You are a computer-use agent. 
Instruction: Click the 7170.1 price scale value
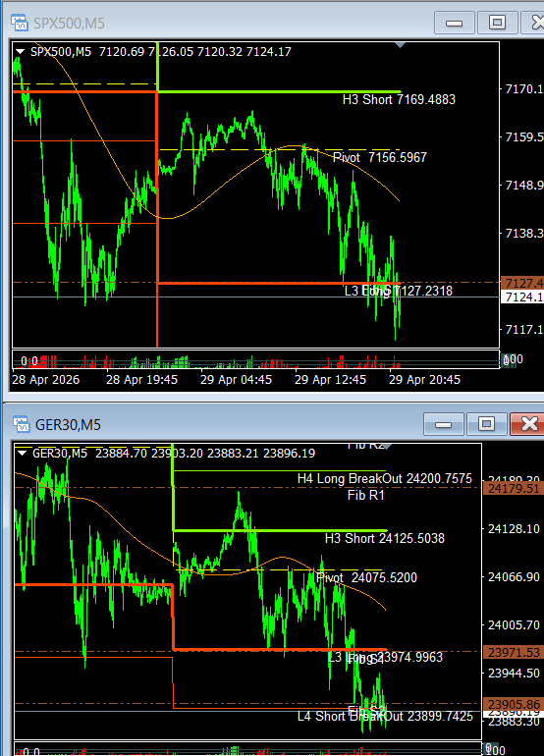coord(523,88)
